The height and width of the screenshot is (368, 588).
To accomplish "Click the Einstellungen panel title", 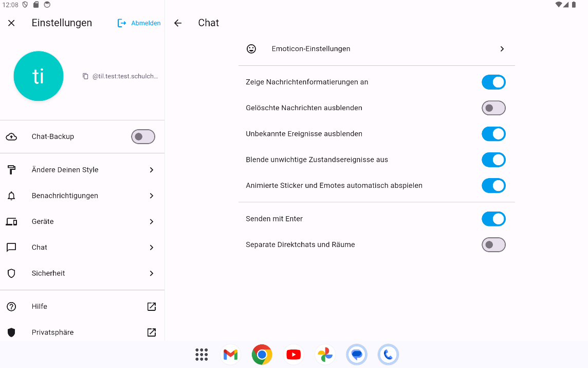I will coord(62,23).
